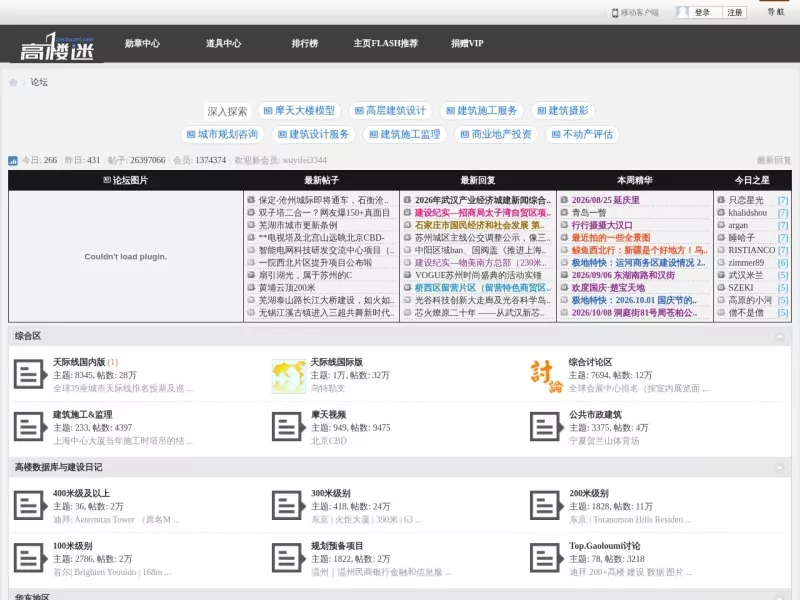Open the user avatar beside 登录
This screenshot has width=800, height=600.
coord(683,12)
